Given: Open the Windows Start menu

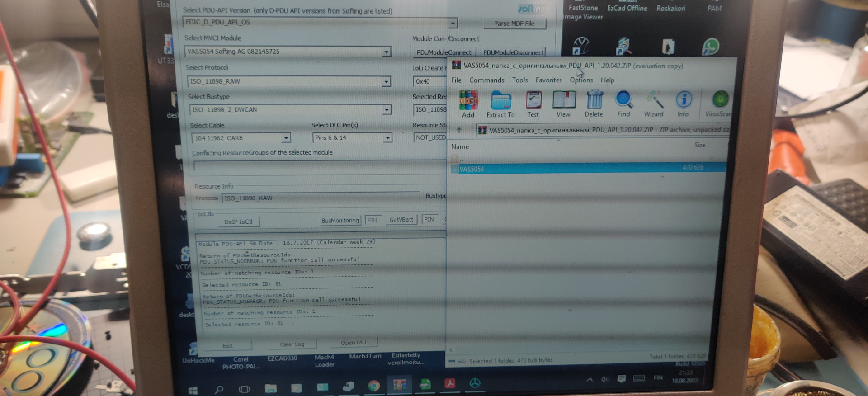Looking at the screenshot, I should 193,390.
